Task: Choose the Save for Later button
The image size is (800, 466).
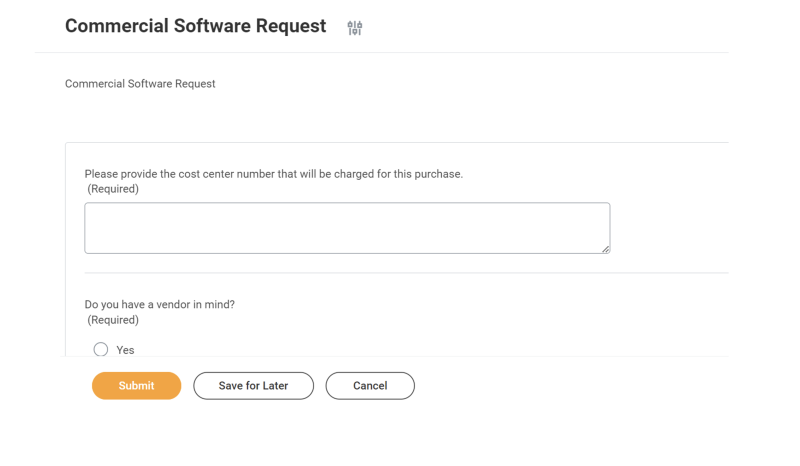Action: (x=253, y=386)
